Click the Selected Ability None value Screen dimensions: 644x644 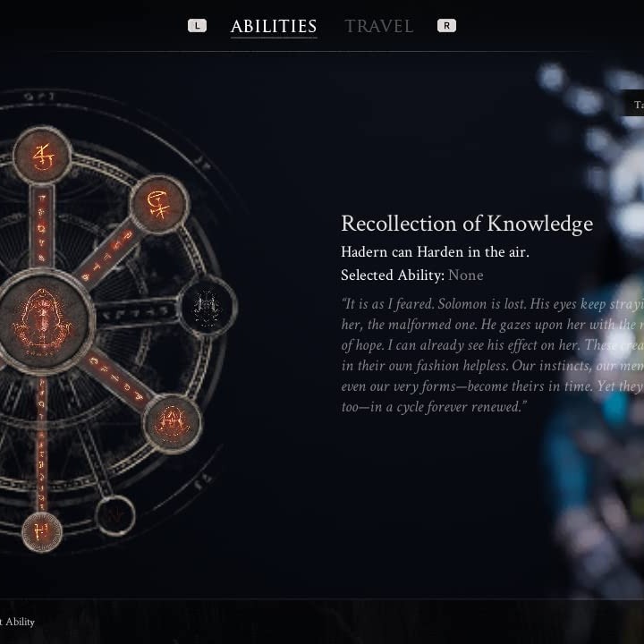[x=466, y=275]
